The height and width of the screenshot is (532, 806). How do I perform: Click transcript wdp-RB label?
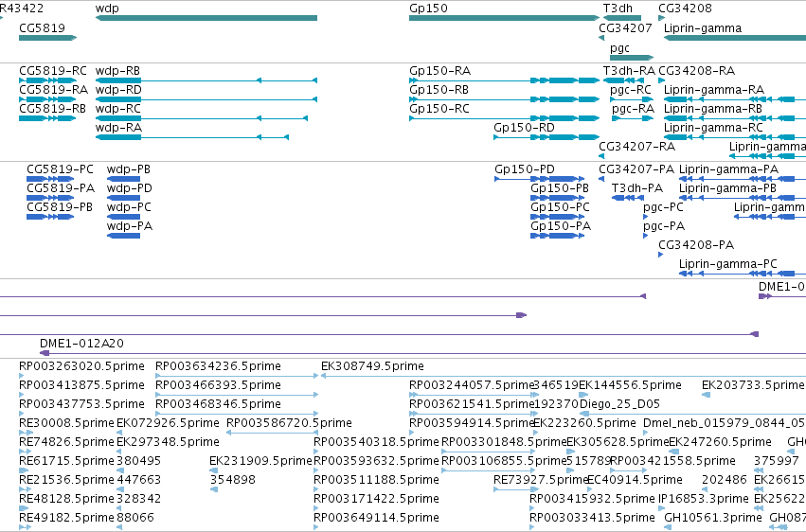117,70
